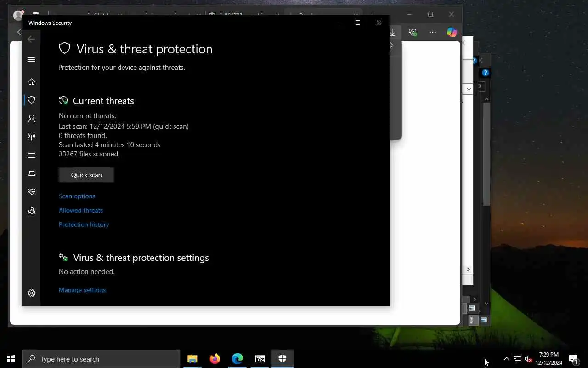Click Edge profile avatar in background browser
Screen dimensions: 588x368
click(18, 15)
